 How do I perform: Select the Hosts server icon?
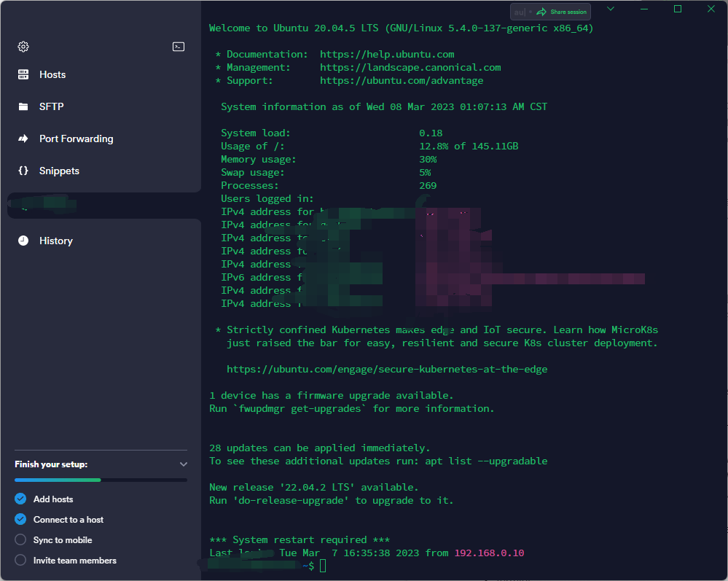pyautogui.click(x=23, y=74)
